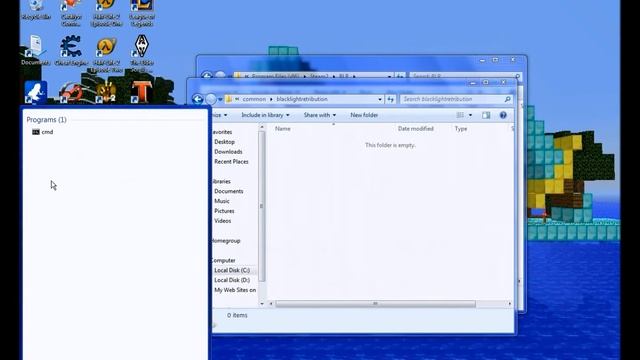Click the change view icon
Viewport: 640px width, 360px height.
tap(460, 115)
